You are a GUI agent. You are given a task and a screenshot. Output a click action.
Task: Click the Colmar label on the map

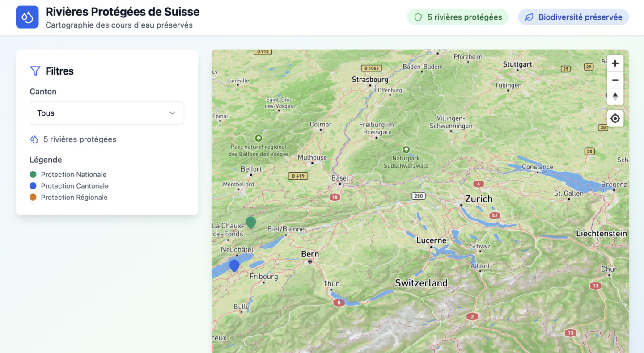(x=321, y=124)
